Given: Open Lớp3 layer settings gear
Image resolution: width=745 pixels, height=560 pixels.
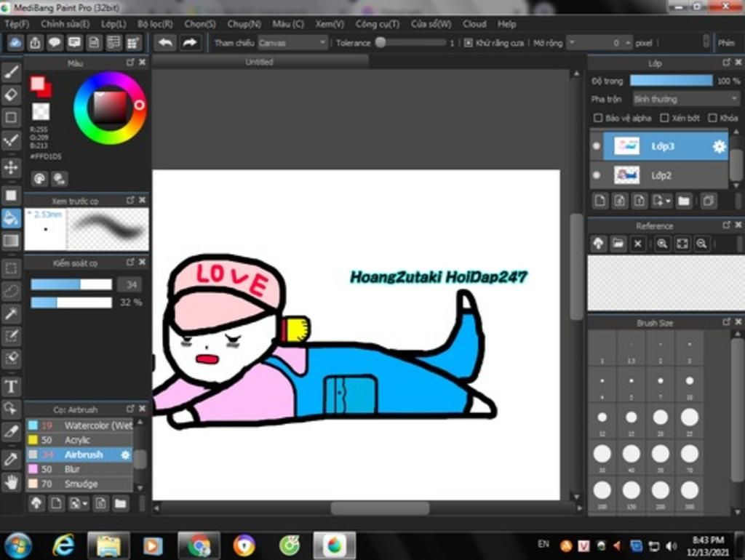Looking at the screenshot, I should click(720, 146).
